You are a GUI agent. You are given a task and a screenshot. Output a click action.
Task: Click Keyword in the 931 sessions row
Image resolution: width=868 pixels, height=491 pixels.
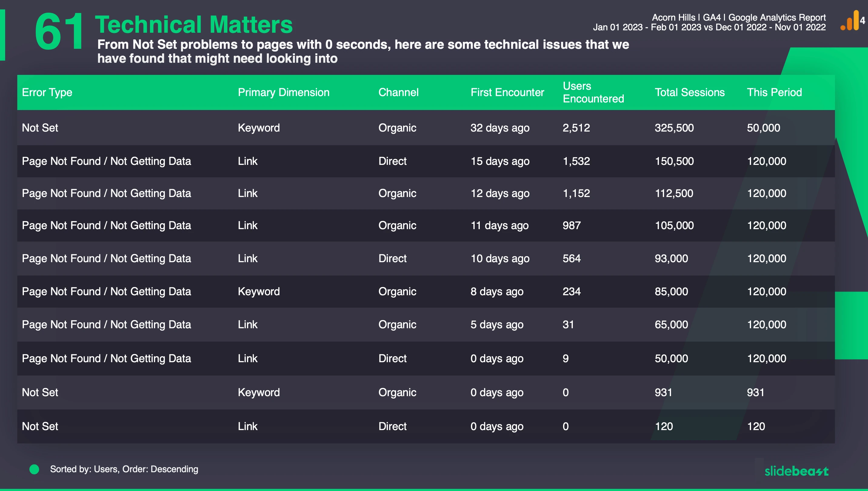click(259, 392)
